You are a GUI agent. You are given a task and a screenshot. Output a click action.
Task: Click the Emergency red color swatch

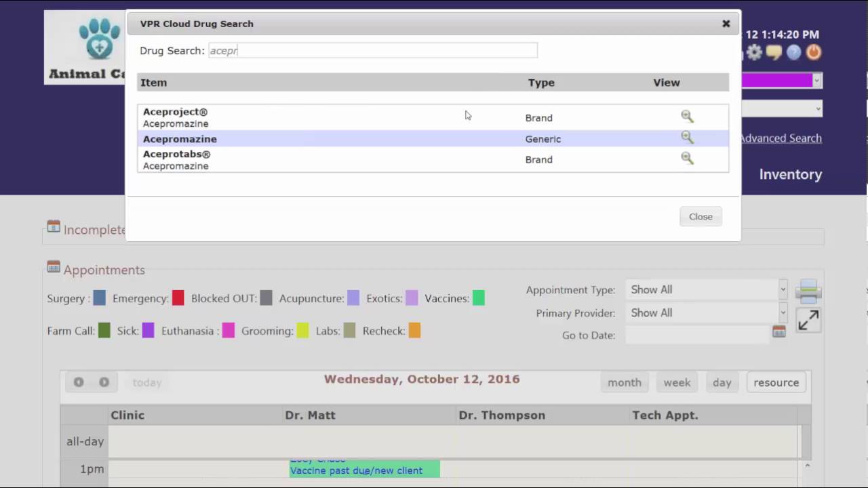[178, 298]
